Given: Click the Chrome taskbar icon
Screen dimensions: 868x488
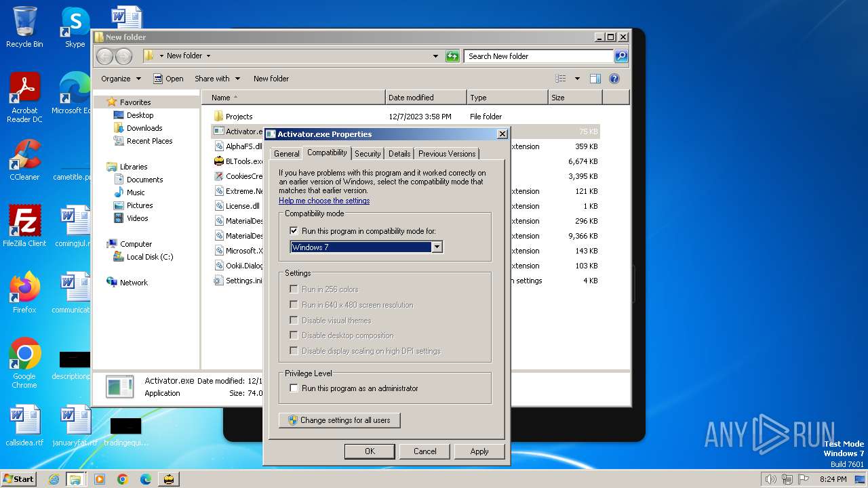Looking at the screenshot, I should tap(123, 479).
